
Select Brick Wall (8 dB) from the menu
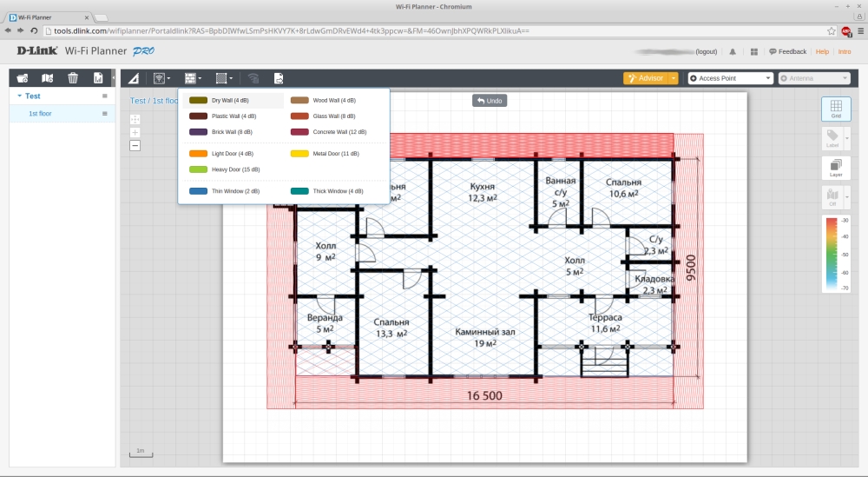[x=231, y=132]
